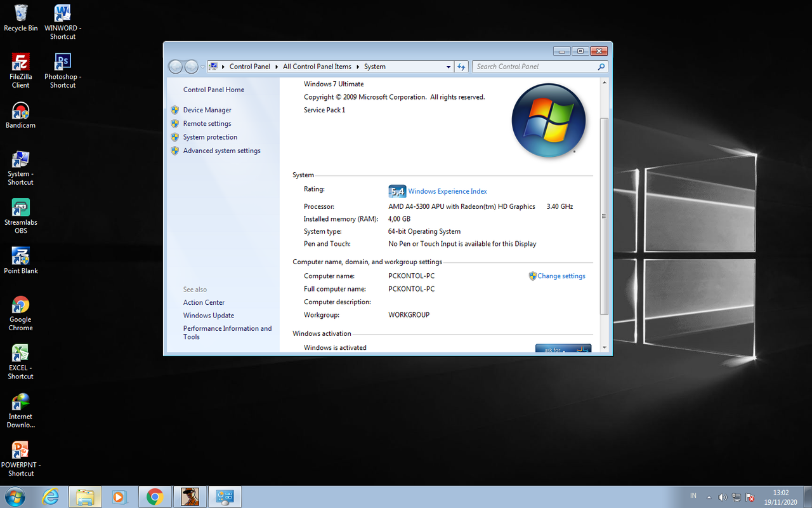Viewport: 812px width, 508px height.
Task: Select the POWERPNT shortcut desktop icon
Action: coord(20,459)
